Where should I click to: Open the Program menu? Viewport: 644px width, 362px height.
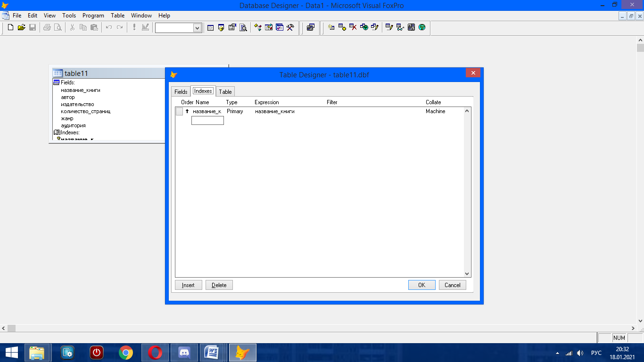(x=93, y=16)
